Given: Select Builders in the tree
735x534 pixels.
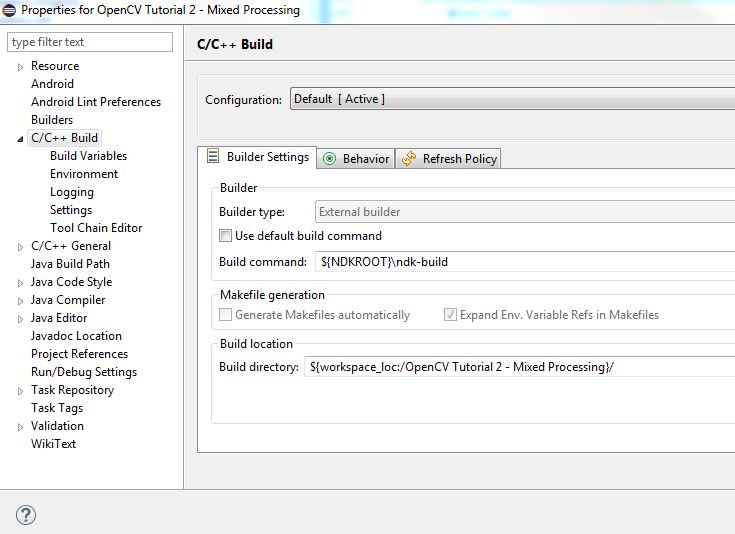Looking at the screenshot, I should click(x=52, y=120).
